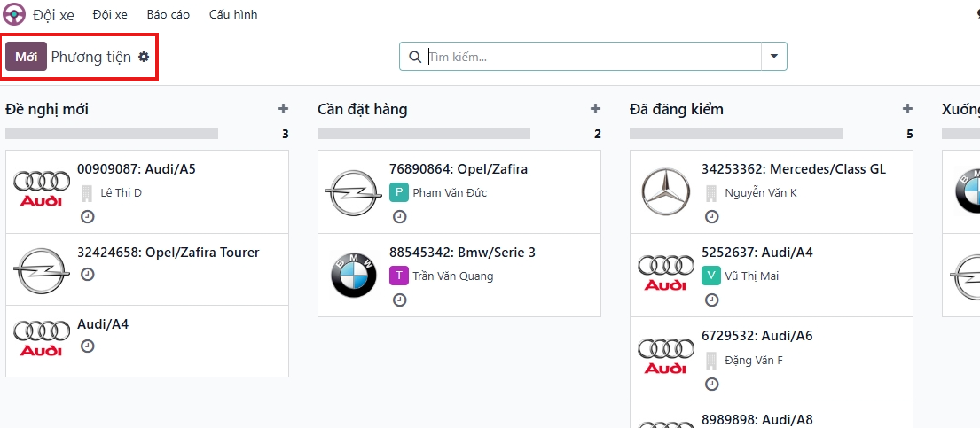
Task: Open activity clock on 6729532 Audi/A6 card
Action: [x=712, y=384]
